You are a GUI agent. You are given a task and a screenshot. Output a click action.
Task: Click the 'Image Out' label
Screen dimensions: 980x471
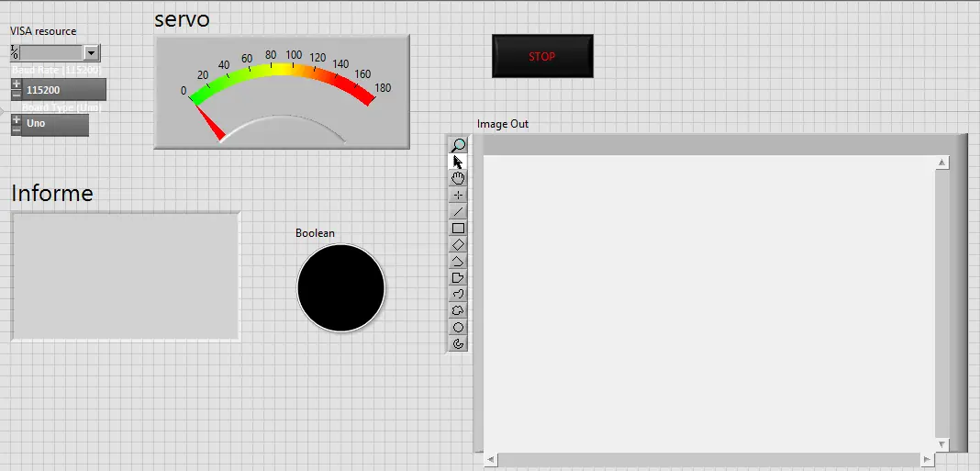point(503,124)
